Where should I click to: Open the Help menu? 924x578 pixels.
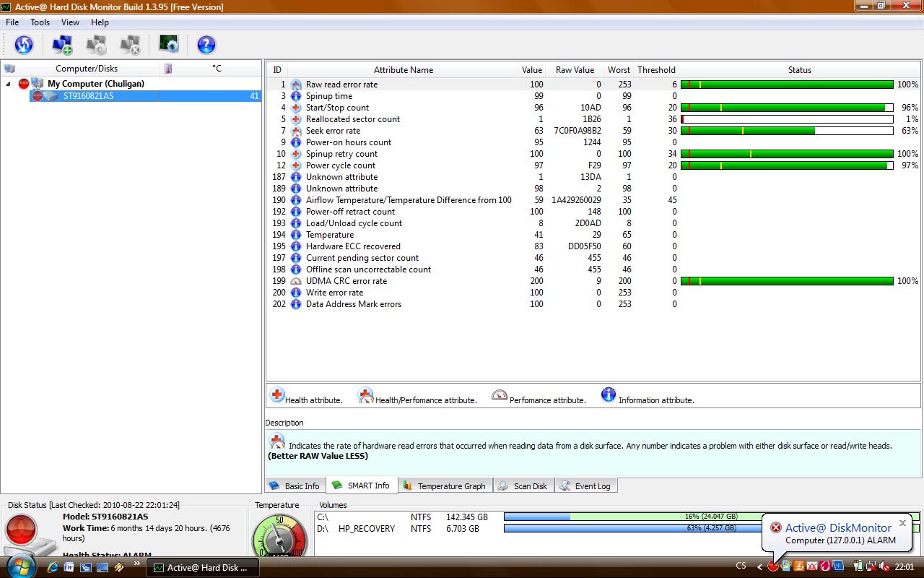(100, 22)
